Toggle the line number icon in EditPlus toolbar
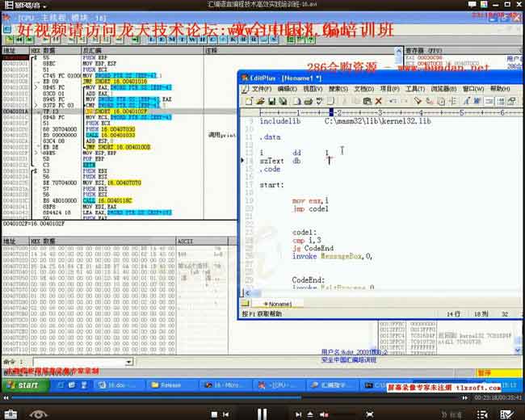The width and height of the screenshot is (525, 420). point(501,101)
